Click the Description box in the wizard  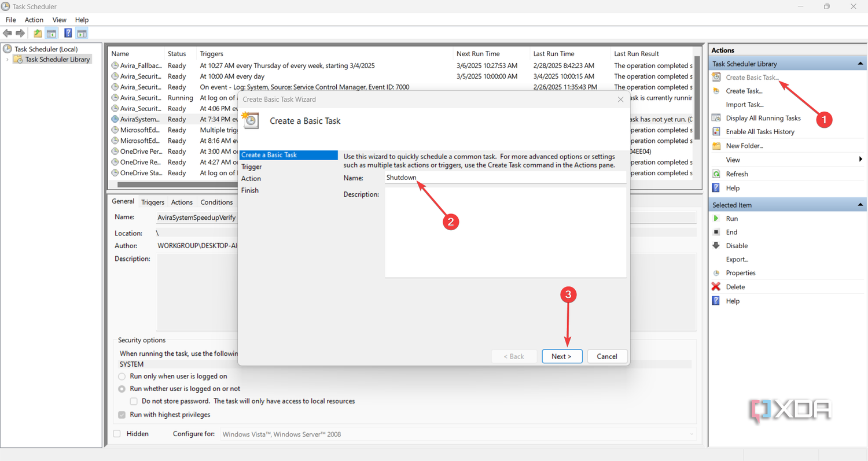[505, 233]
